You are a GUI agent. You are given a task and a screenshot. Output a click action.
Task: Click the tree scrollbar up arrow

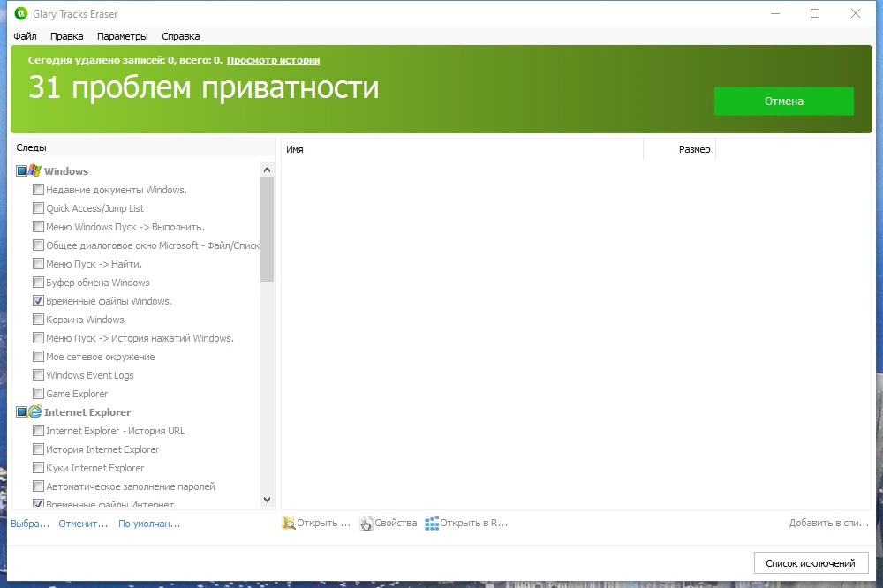click(x=267, y=170)
